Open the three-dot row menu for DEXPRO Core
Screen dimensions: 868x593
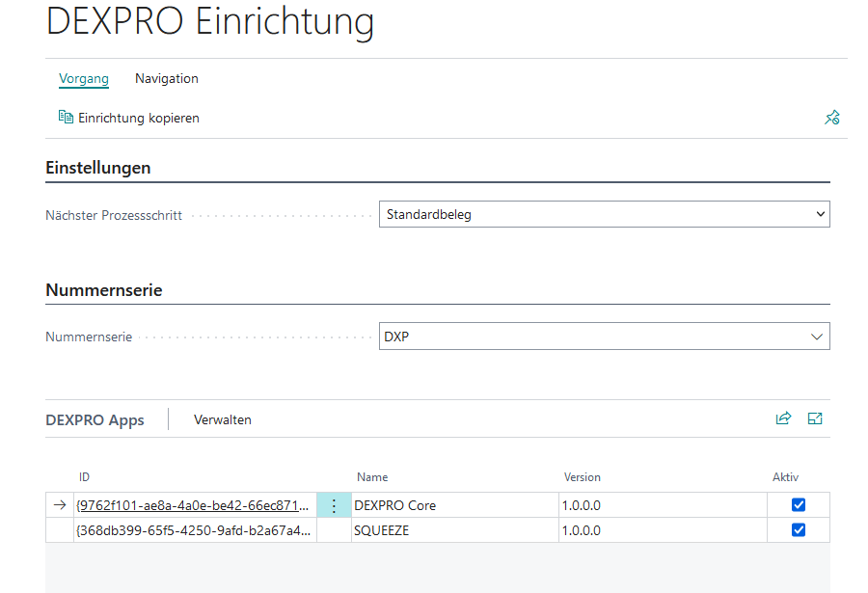[x=334, y=505]
